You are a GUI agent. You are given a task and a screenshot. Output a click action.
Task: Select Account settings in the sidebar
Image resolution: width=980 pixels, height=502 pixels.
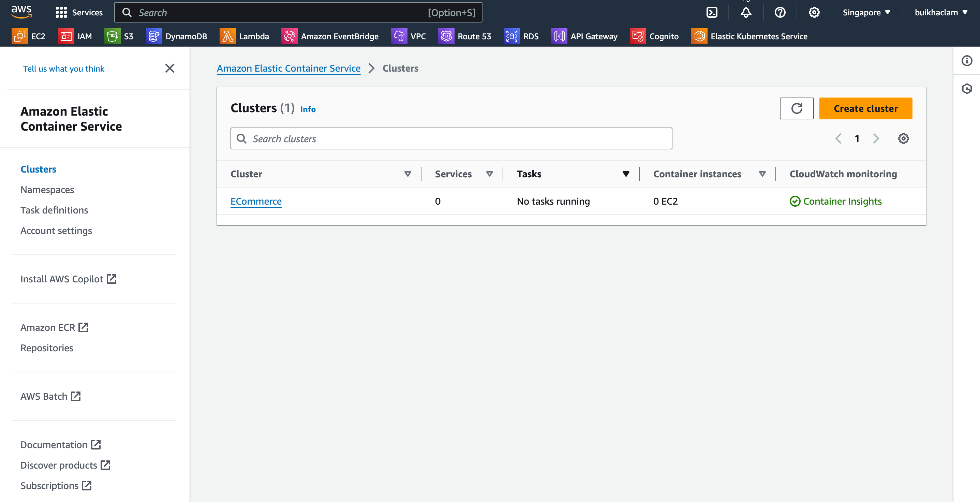click(56, 231)
